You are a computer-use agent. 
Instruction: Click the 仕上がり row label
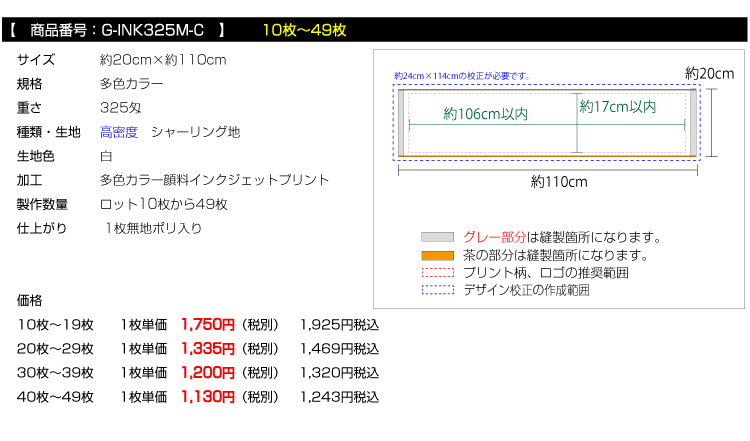tap(42, 228)
